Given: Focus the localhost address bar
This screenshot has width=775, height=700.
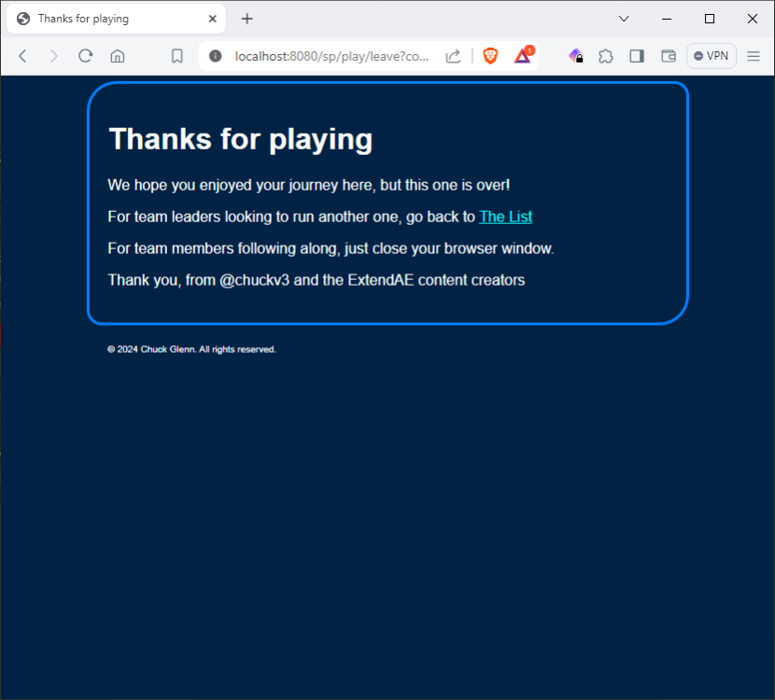Looking at the screenshot, I should tap(331, 56).
